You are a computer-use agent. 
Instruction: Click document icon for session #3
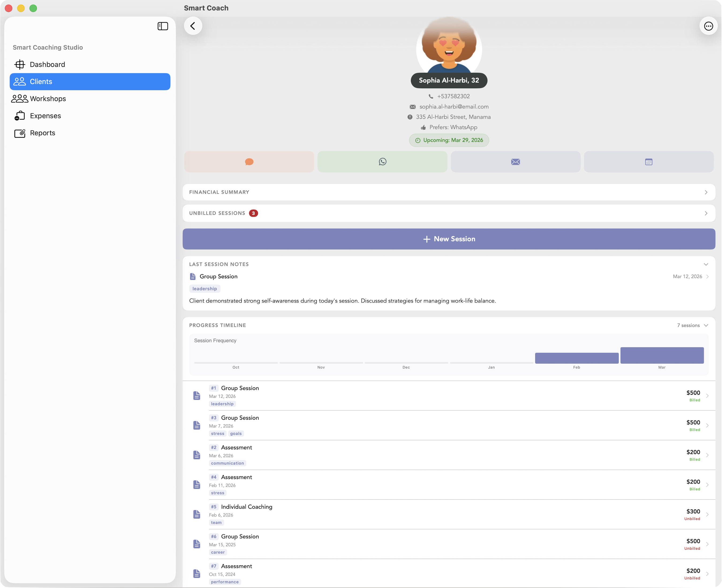click(x=196, y=426)
